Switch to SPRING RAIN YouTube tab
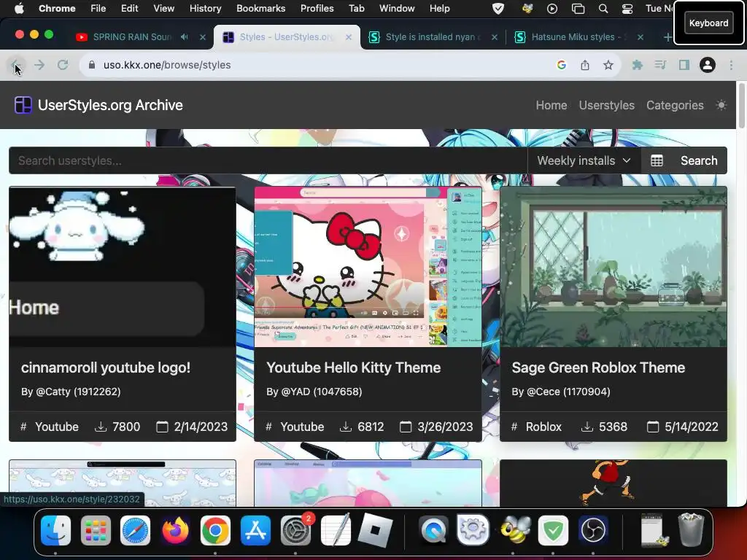Screen dimensions: 747x560 click(132, 37)
